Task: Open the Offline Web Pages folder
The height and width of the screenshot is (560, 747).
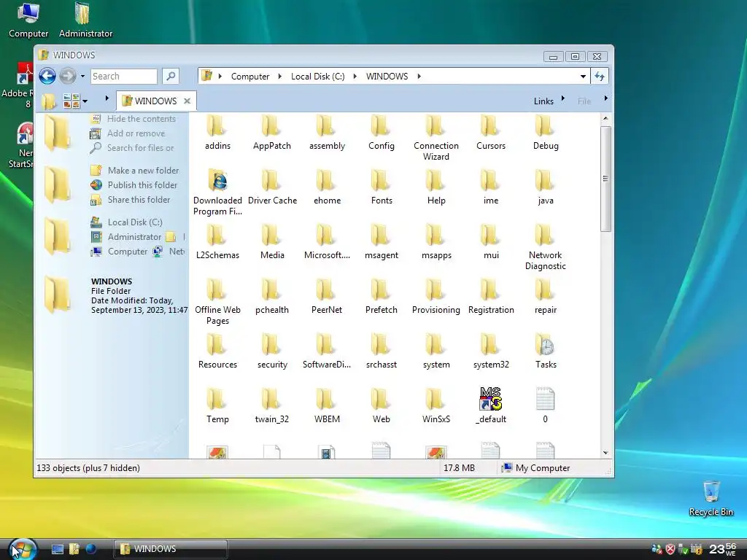Action: point(217,302)
